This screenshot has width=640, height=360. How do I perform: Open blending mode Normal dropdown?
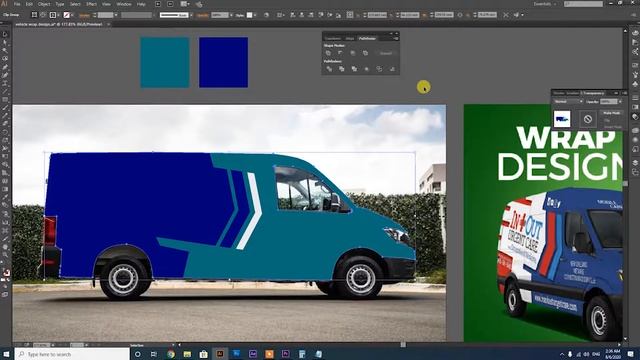coord(568,102)
